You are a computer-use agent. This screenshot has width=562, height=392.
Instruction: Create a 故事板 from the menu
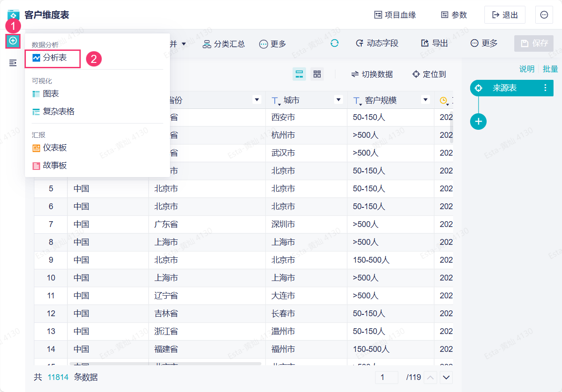point(50,165)
